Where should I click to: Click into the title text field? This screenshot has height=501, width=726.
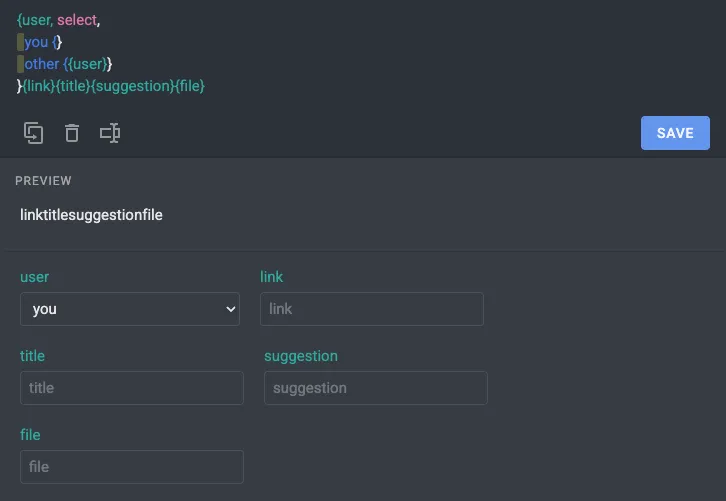tap(131, 388)
